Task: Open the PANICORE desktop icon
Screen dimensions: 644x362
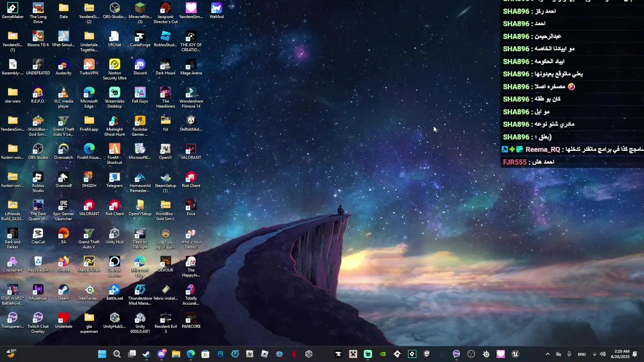Action: click(x=191, y=320)
